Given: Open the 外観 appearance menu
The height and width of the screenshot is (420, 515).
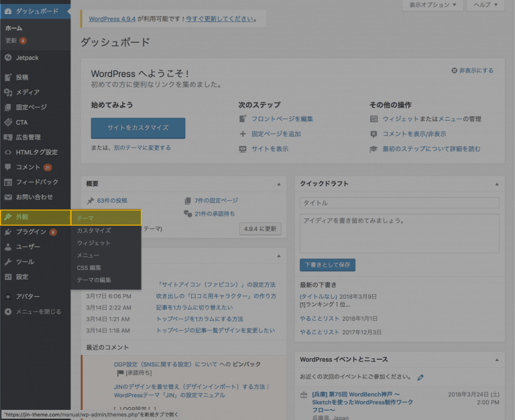Looking at the screenshot, I should [35, 217].
